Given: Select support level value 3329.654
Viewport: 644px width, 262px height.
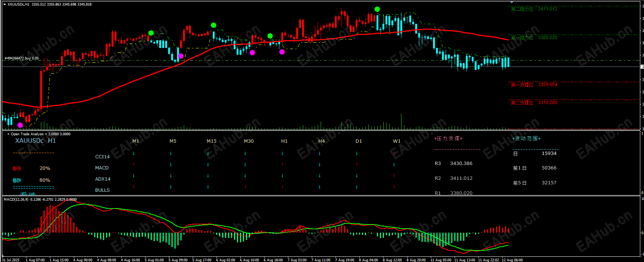Looking at the screenshot, I should [548, 85].
